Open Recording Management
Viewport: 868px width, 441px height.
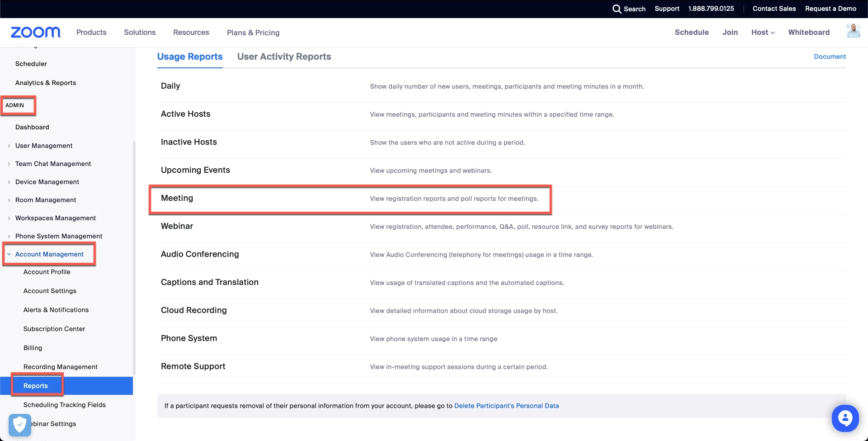click(x=61, y=367)
